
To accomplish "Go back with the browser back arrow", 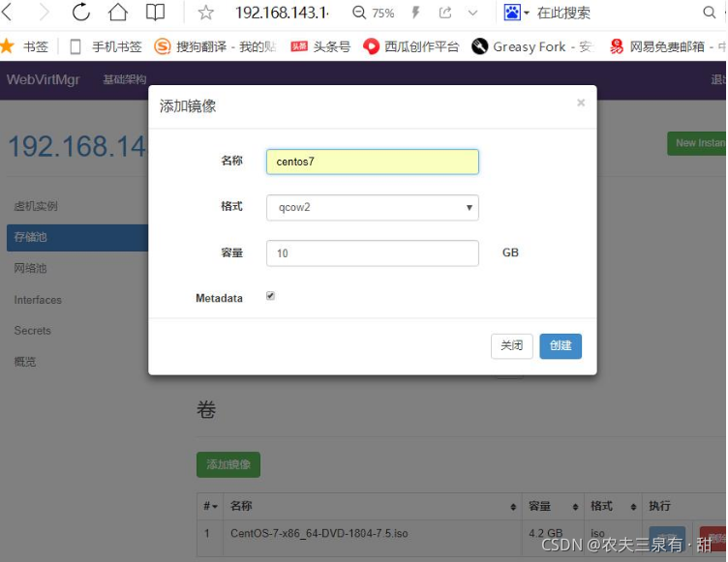I will click(x=7, y=13).
